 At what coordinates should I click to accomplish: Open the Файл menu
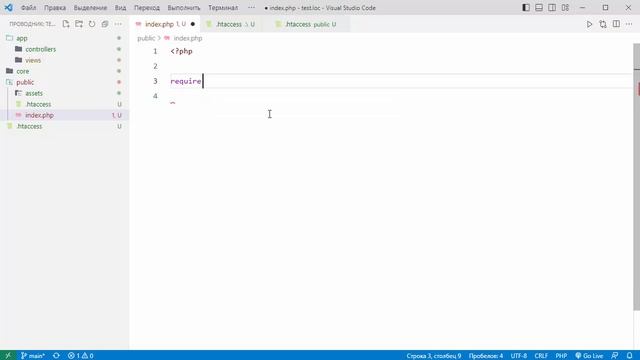point(28,8)
